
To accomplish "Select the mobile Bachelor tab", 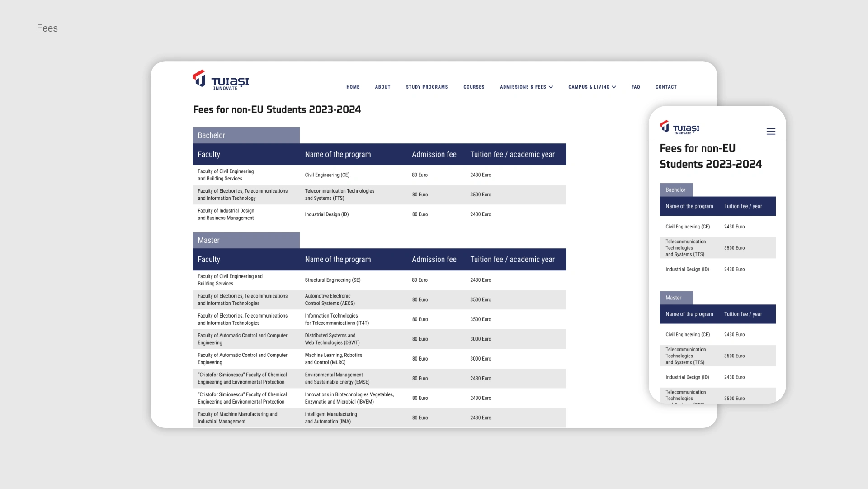I will (x=676, y=190).
